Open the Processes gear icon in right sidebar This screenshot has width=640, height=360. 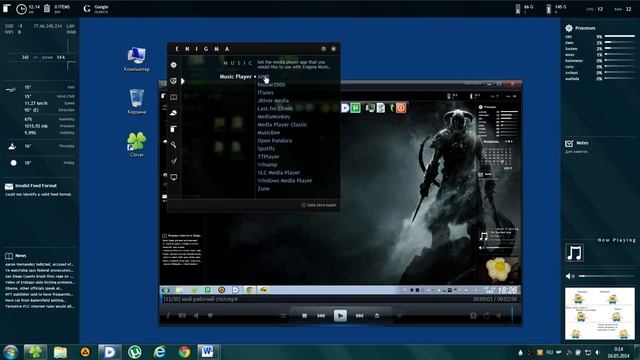point(569,28)
